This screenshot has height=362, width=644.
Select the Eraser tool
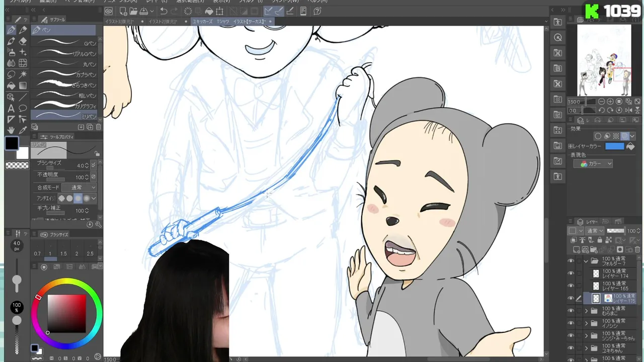[x=23, y=41]
